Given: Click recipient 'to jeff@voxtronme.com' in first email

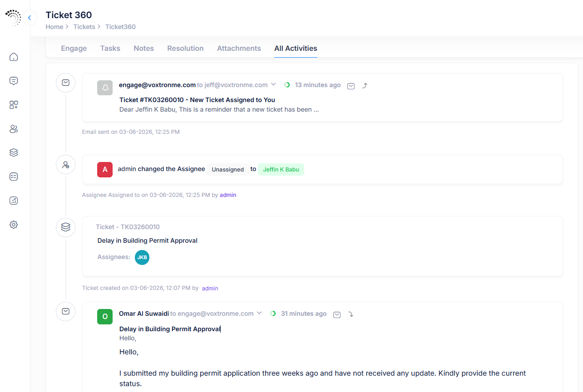Looking at the screenshot, I should (x=232, y=85).
